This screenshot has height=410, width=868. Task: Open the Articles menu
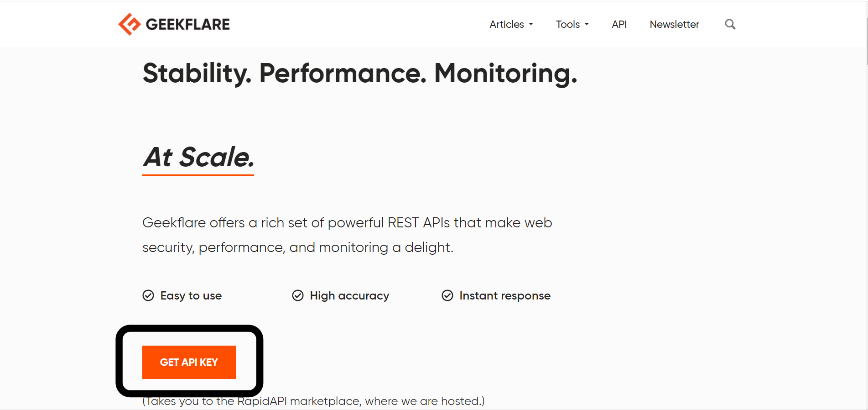[x=506, y=24]
